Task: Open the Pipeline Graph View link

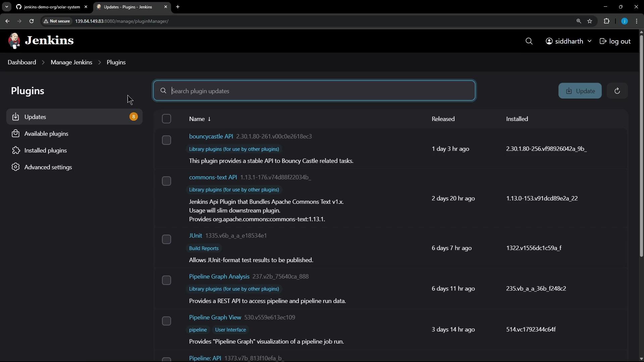Action: pos(215,317)
